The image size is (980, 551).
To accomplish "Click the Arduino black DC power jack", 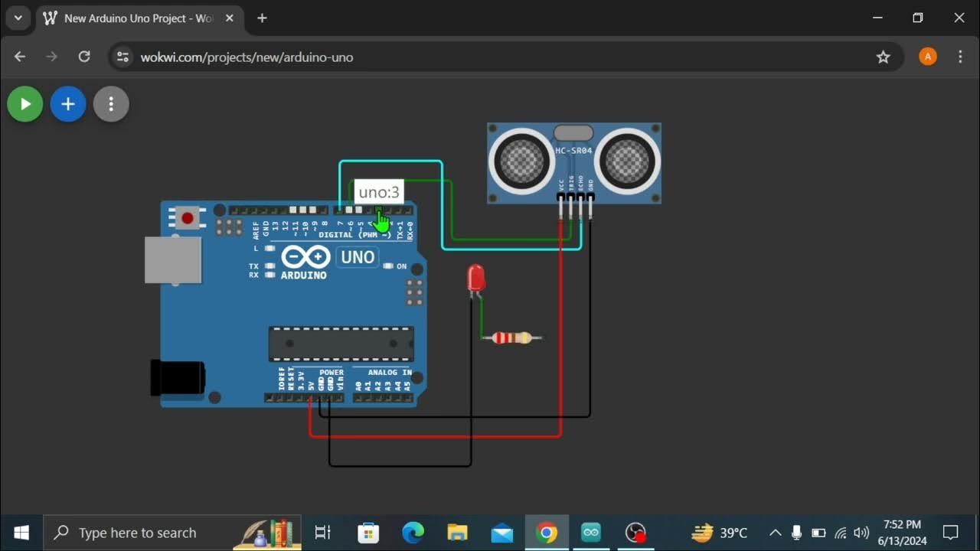I will [178, 378].
